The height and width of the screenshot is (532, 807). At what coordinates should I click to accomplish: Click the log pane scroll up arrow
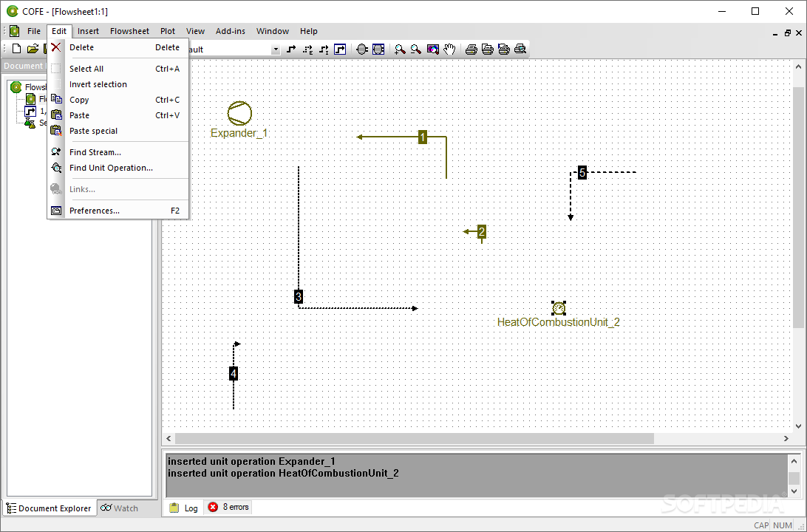pos(794,461)
